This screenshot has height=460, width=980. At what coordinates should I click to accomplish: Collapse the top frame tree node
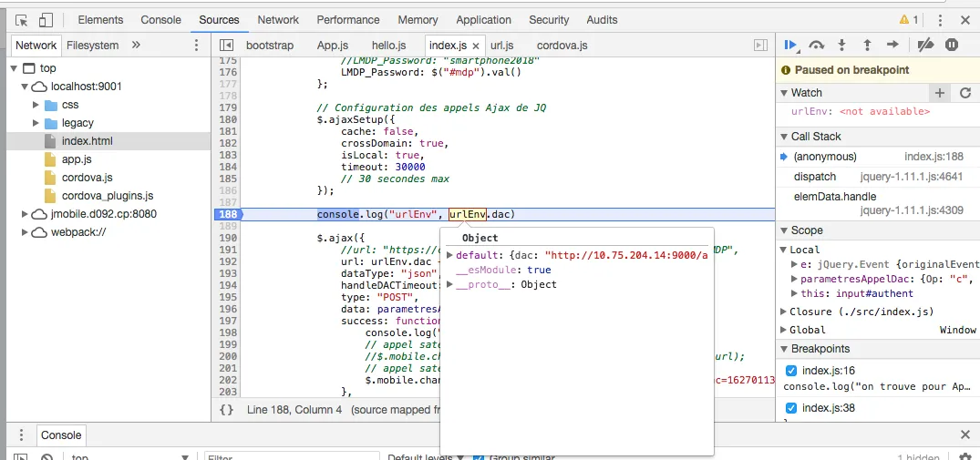click(x=14, y=68)
